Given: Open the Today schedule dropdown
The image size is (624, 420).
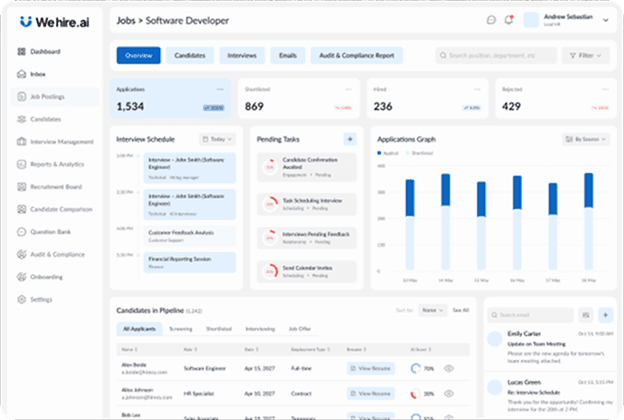Looking at the screenshot, I should click(x=217, y=139).
